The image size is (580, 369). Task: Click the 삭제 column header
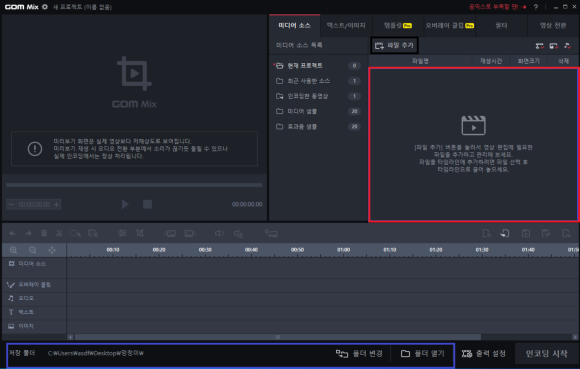pos(563,61)
